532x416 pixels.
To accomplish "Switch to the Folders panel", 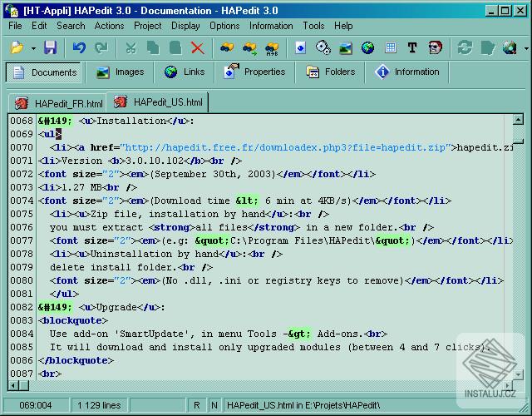I will click(x=330, y=72).
